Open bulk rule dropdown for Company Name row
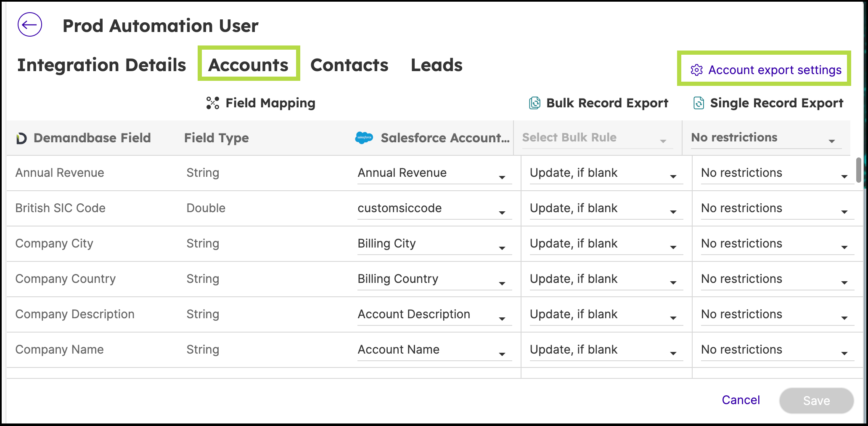 (x=606, y=350)
